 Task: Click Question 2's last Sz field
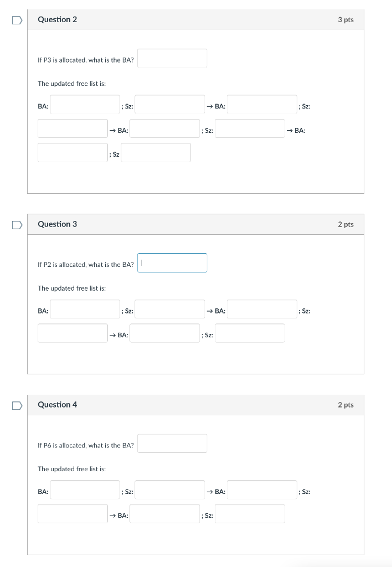coord(156,153)
